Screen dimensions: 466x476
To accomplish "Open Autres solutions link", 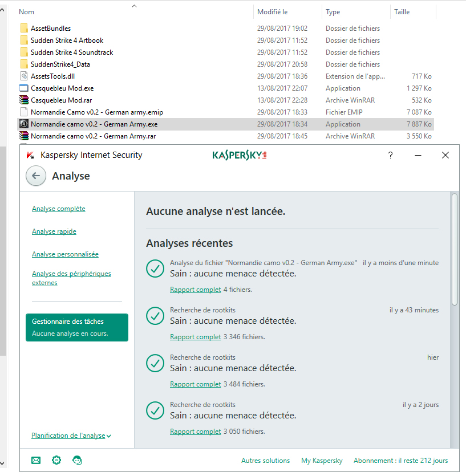I will click(265, 461).
